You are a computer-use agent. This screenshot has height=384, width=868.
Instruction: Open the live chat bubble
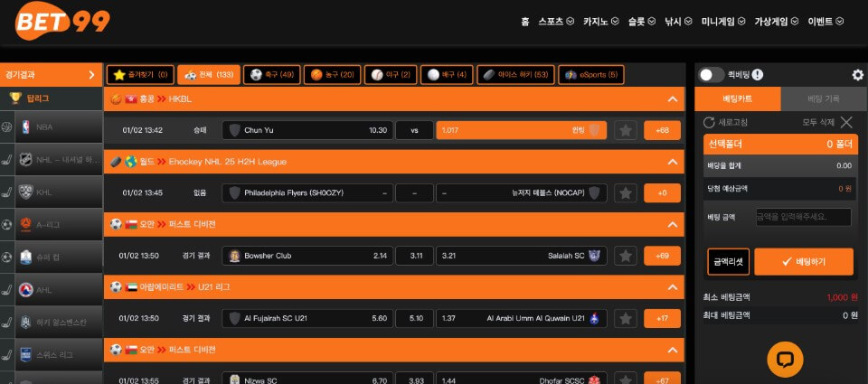[785, 360]
